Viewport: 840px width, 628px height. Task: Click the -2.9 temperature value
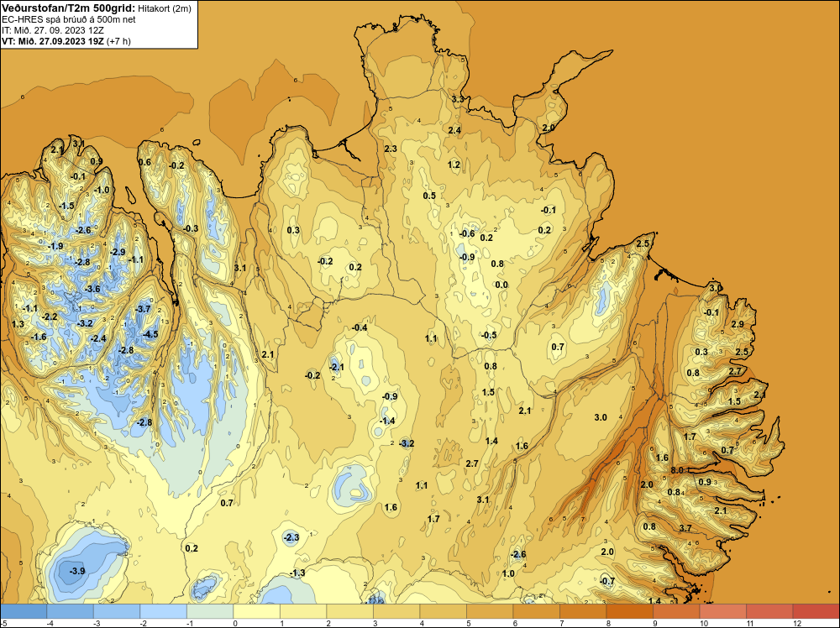118,252
